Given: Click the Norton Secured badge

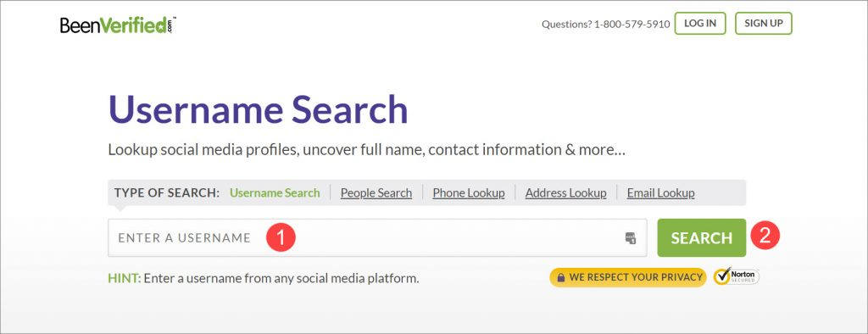Looking at the screenshot, I should tap(737, 277).
